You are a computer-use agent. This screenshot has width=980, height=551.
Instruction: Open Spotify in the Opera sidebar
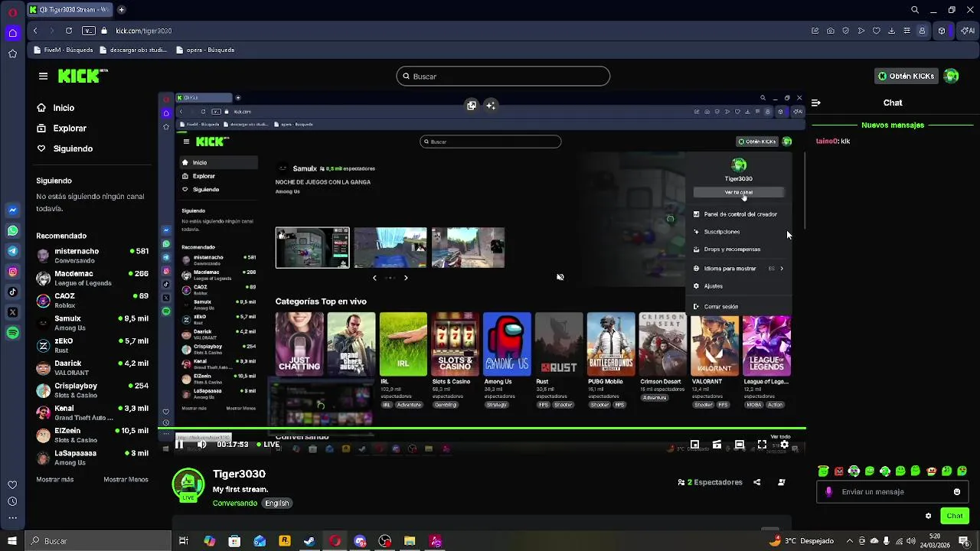12,333
